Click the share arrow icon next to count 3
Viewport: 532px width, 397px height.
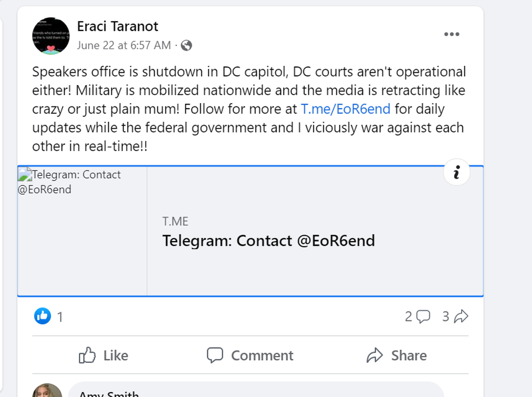pyautogui.click(x=461, y=316)
